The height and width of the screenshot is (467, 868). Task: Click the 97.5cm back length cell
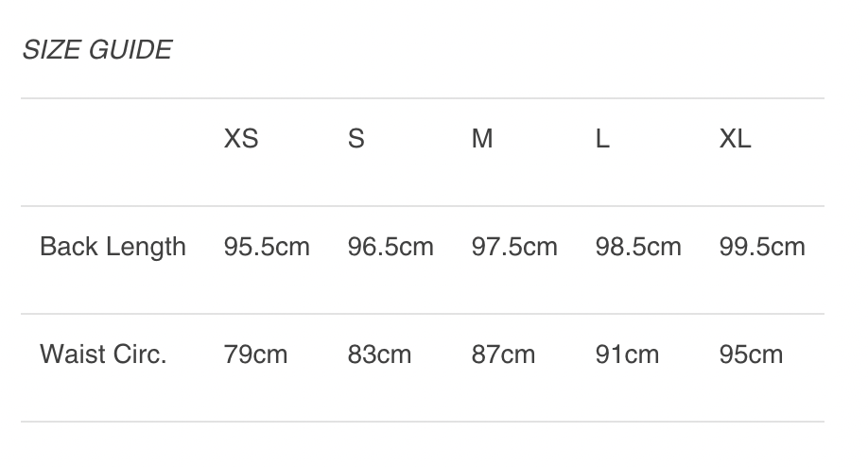click(514, 247)
